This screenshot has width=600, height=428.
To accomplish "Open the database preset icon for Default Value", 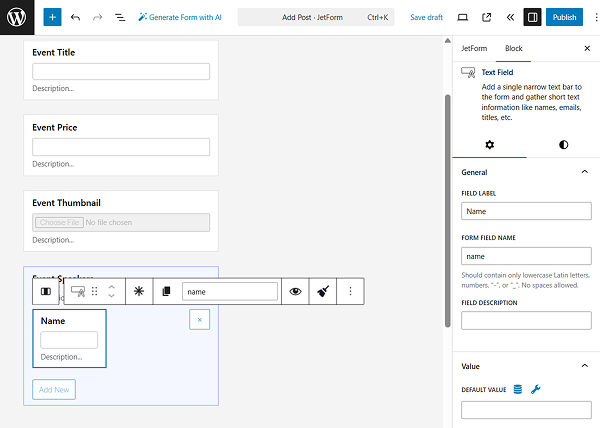I will point(518,389).
